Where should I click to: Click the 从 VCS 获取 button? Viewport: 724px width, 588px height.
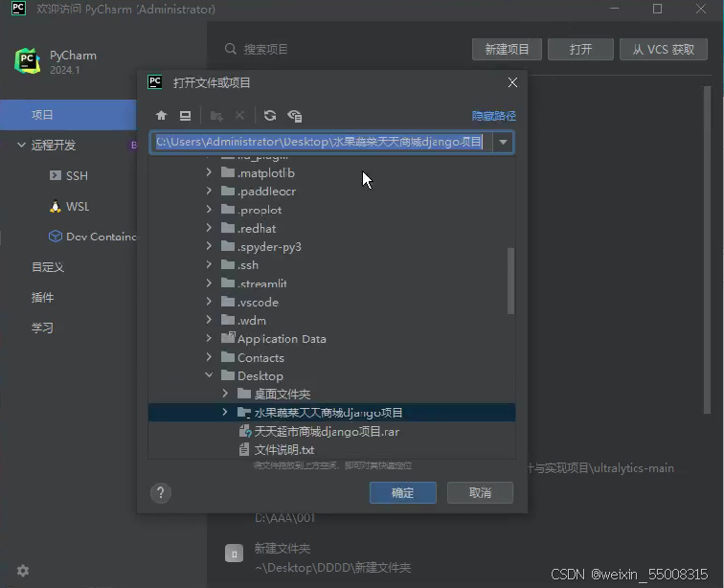pyautogui.click(x=664, y=50)
